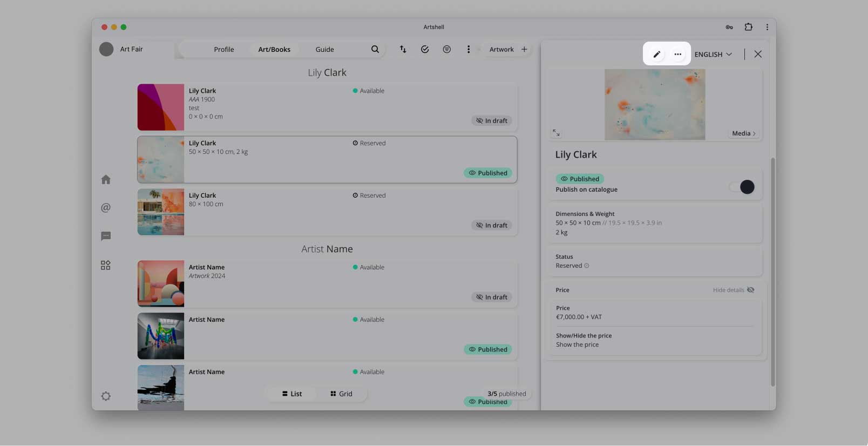Click the expand image arrows icon
The width and height of the screenshot is (868, 446).
pyautogui.click(x=556, y=133)
